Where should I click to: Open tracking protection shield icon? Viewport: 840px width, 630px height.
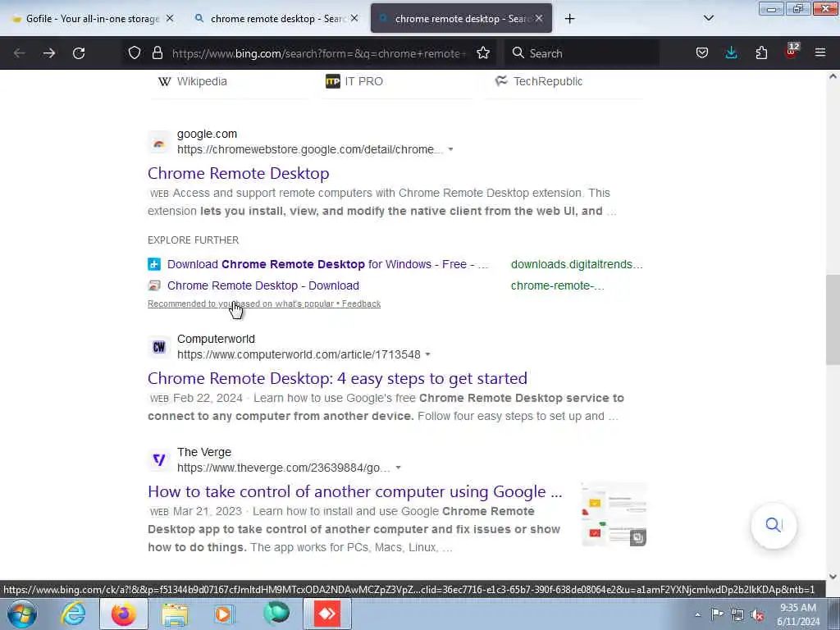point(135,53)
